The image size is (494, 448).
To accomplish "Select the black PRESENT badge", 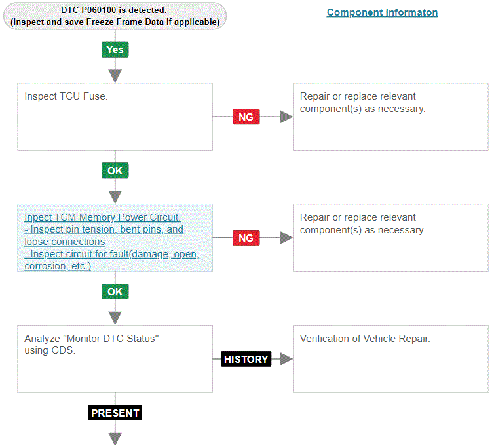I will tap(115, 413).
